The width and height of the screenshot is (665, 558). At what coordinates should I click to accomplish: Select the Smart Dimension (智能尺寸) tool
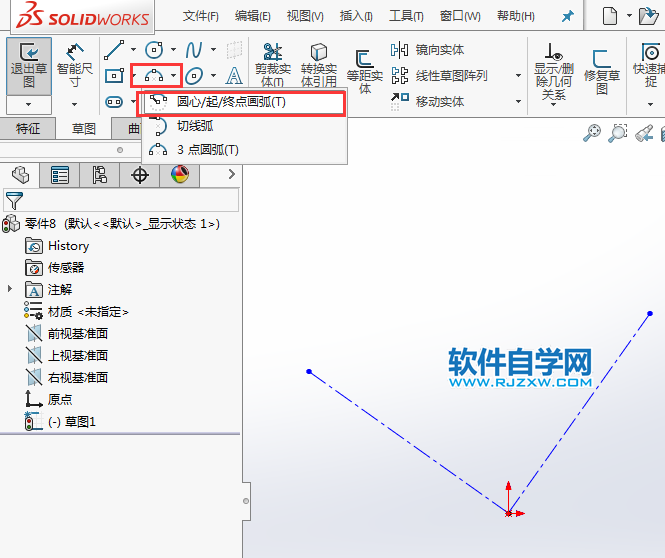coord(75,64)
